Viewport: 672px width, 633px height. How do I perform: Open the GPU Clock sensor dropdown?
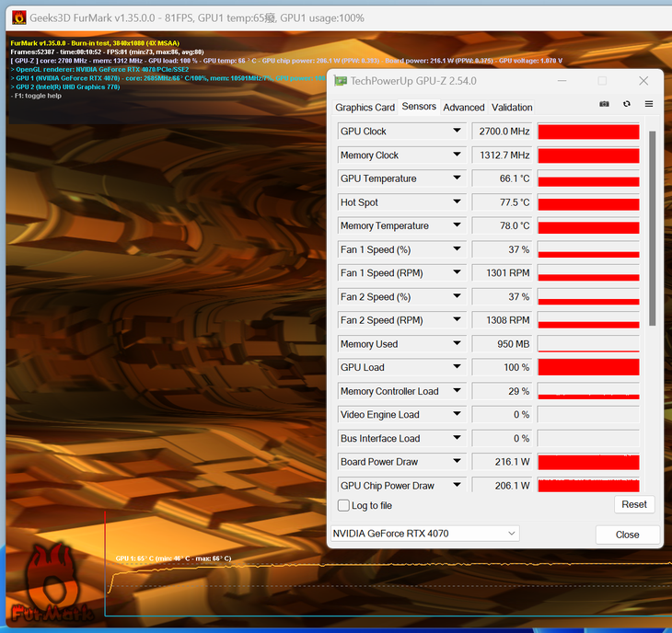[x=457, y=131]
